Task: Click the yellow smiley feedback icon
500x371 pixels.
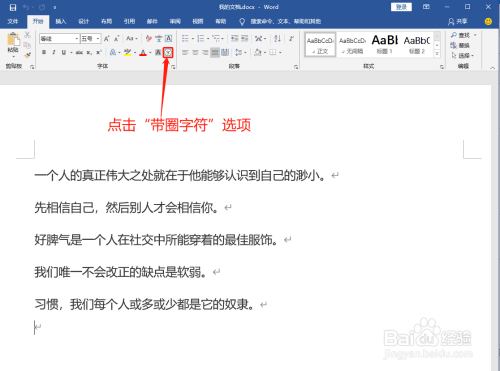Action: pyautogui.click(x=488, y=22)
